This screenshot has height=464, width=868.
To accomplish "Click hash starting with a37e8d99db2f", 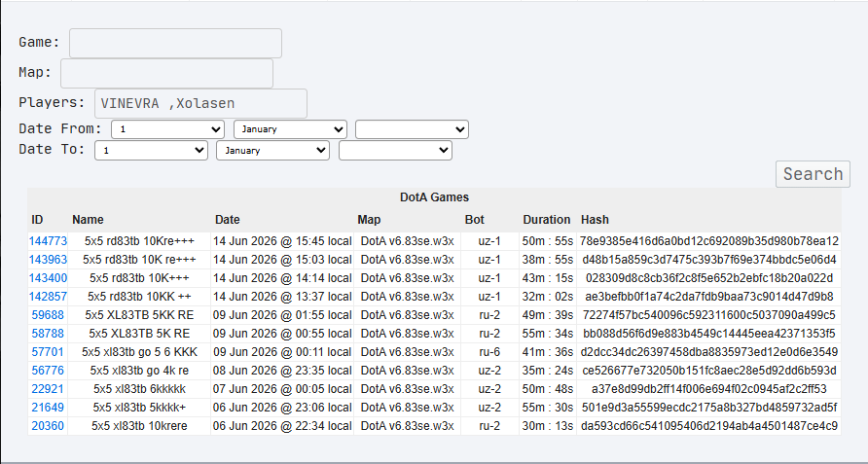I will click(709, 389).
